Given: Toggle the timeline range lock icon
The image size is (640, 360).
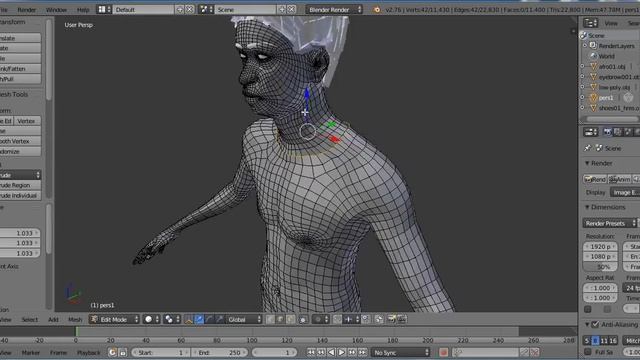Looking at the screenshot, I should click(x=122, y=352).
